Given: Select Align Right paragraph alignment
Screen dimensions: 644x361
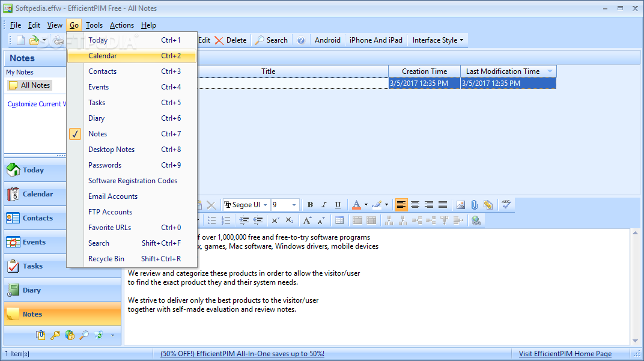Looking at the screenshot, I should click(x=429, y=204).
